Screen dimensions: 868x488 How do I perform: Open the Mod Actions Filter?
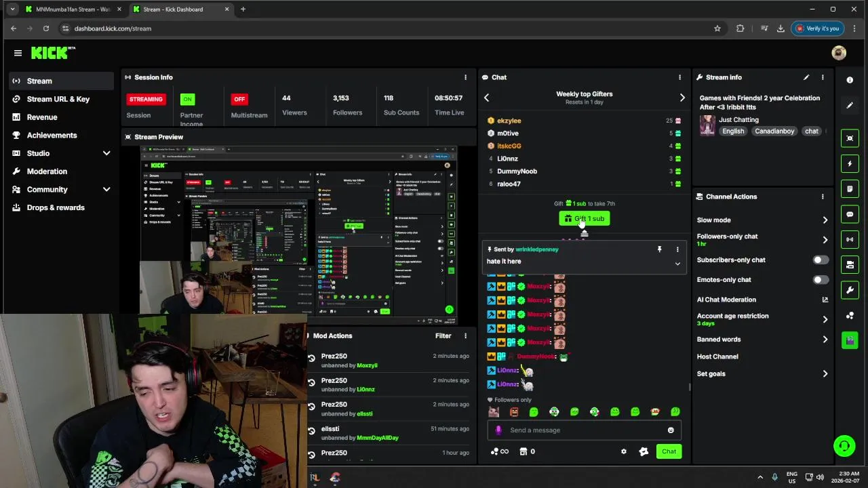443,335
